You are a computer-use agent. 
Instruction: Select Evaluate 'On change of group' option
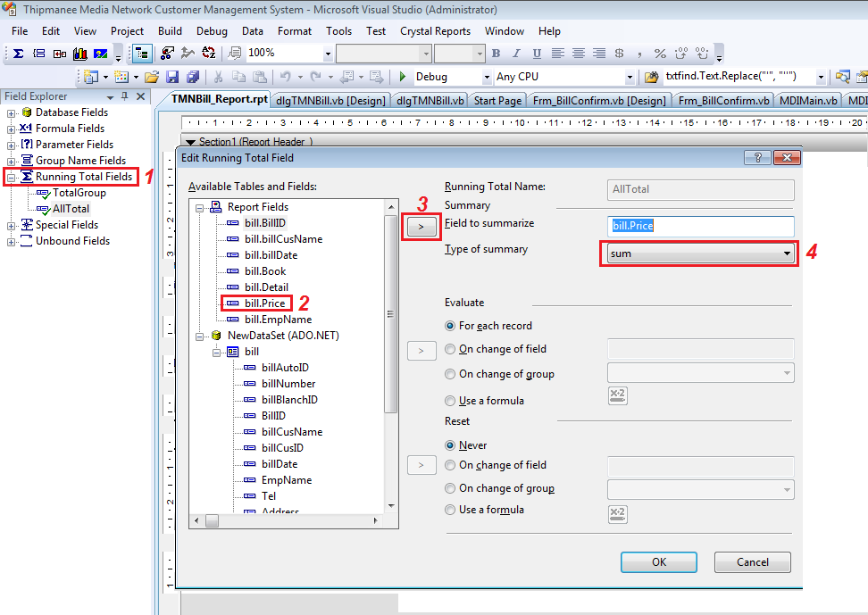coord(450,374)
